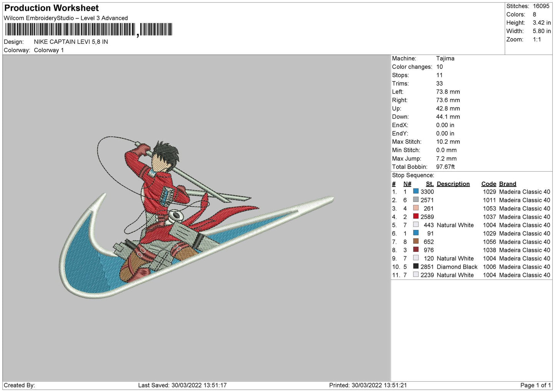
Task: Click the Description column header
Action: point(453,184)
